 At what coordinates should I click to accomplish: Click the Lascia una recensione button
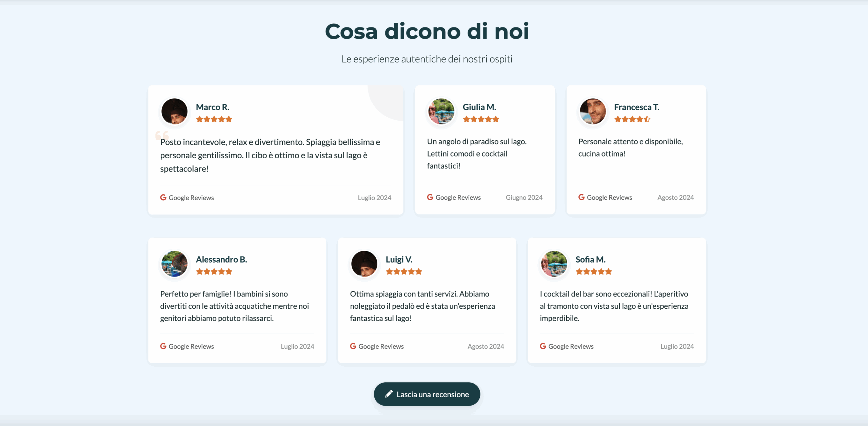point(427,394)
